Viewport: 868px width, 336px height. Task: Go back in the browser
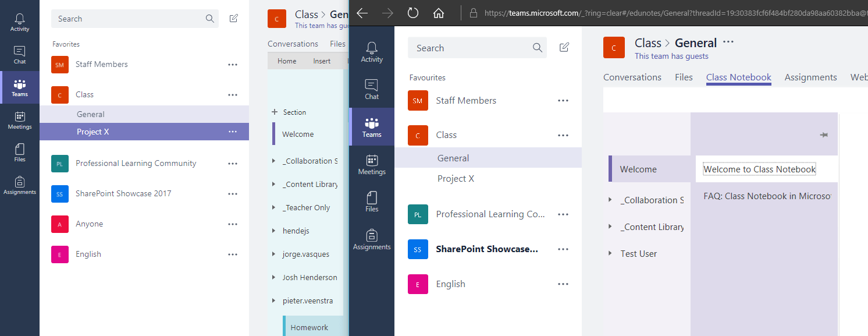(362, 13)
